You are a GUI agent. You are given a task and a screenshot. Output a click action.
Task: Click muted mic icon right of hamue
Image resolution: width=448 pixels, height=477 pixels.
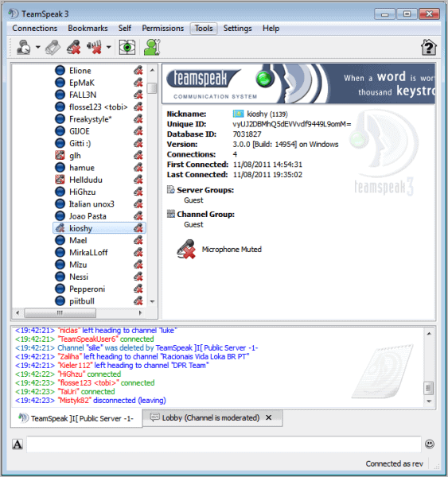[x=138, y=168]
